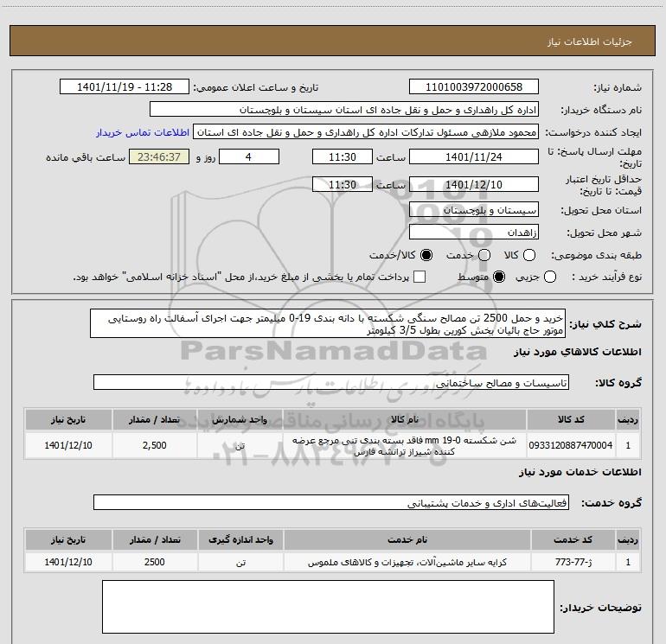
Task: Select the خدمت radio button
Action: (484, 255)
